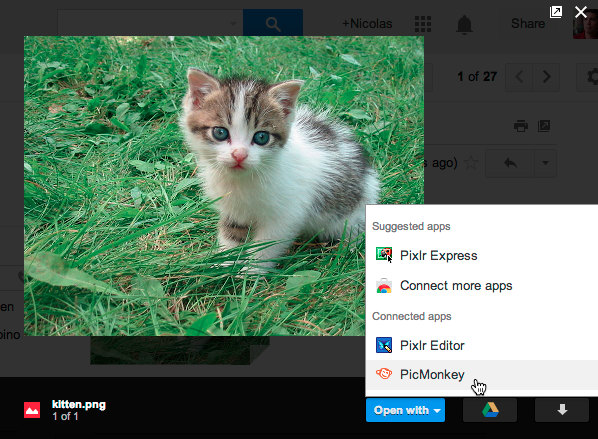Choose Pixlr Express from suggested apps
Screen dimensions: 598x439
click(482, 255)
